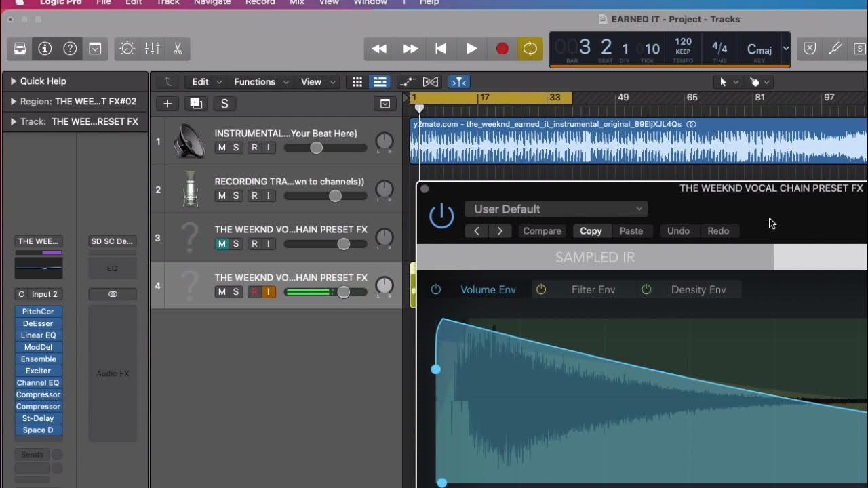868x488 pixels.
Task: Click the Fast Forward transport button
Action: tap(410, 49)
